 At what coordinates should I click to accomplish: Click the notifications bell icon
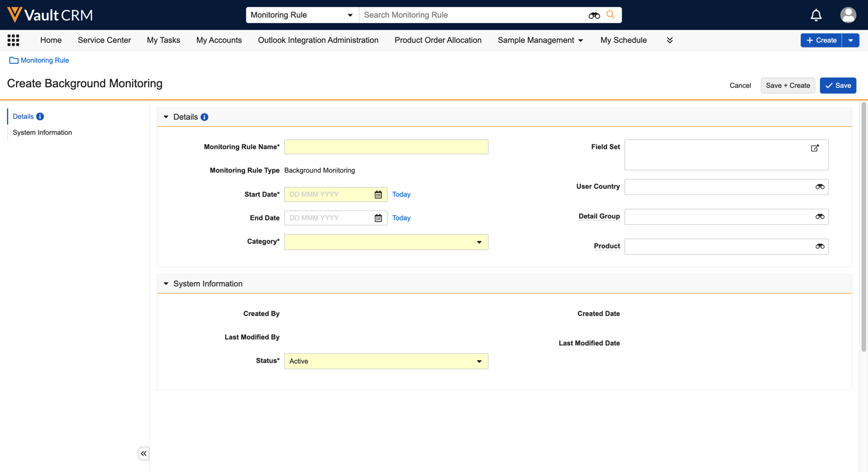click(816, 15)
